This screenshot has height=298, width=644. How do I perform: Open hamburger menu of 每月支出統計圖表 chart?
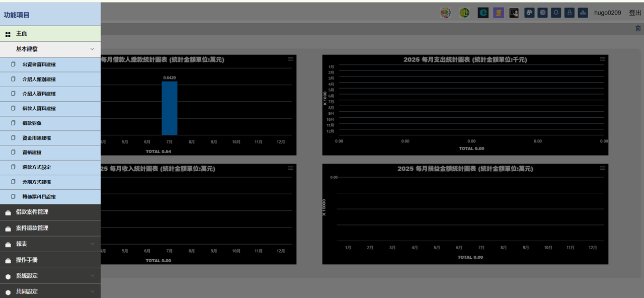point(603,59)
